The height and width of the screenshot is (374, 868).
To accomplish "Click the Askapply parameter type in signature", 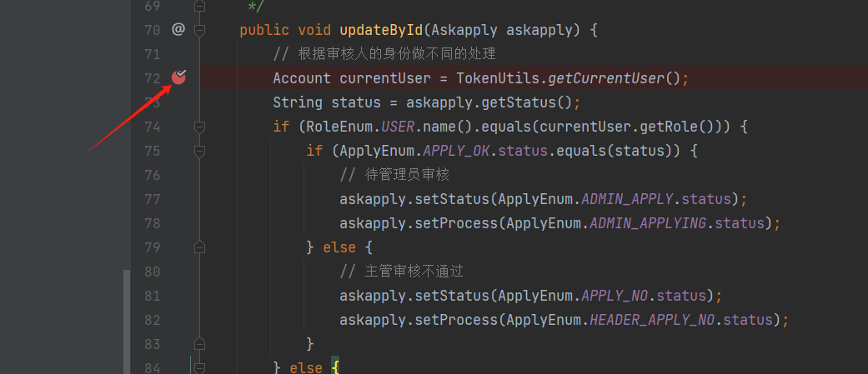I will (x=464, y=30).
